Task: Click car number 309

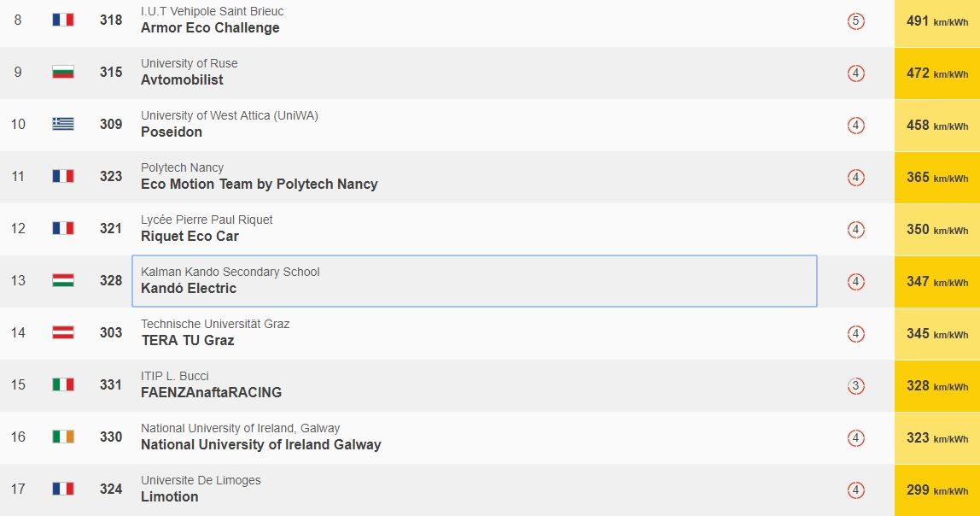Action: pyautogui.click(x=111, y=124)
